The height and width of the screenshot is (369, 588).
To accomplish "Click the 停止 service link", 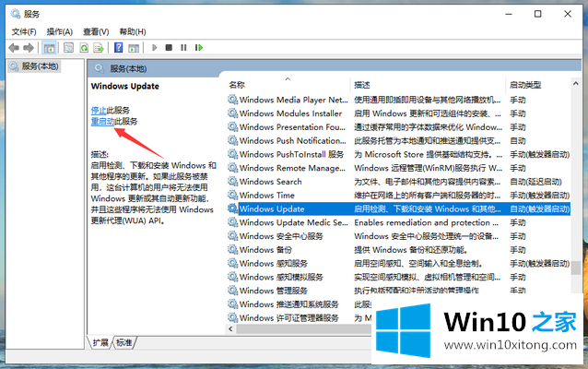I will point(99,111).
